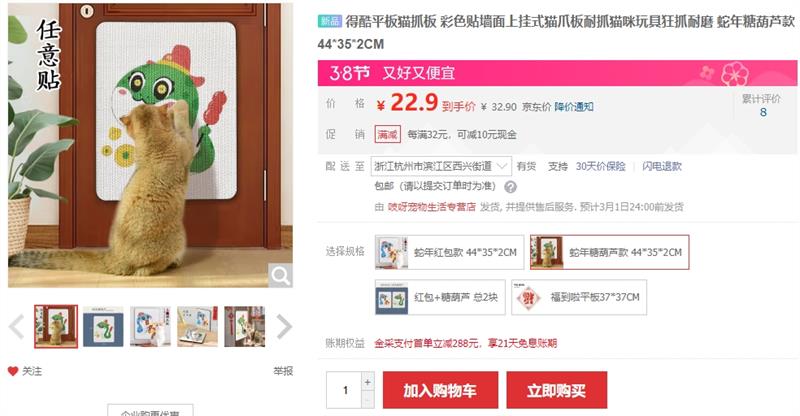Decrease quantity with the minus button

click(367, 400)
